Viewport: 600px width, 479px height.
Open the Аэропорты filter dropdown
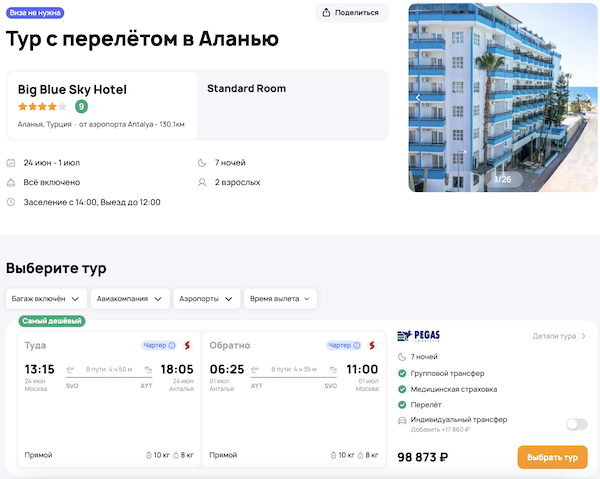(x=205, y=298)
